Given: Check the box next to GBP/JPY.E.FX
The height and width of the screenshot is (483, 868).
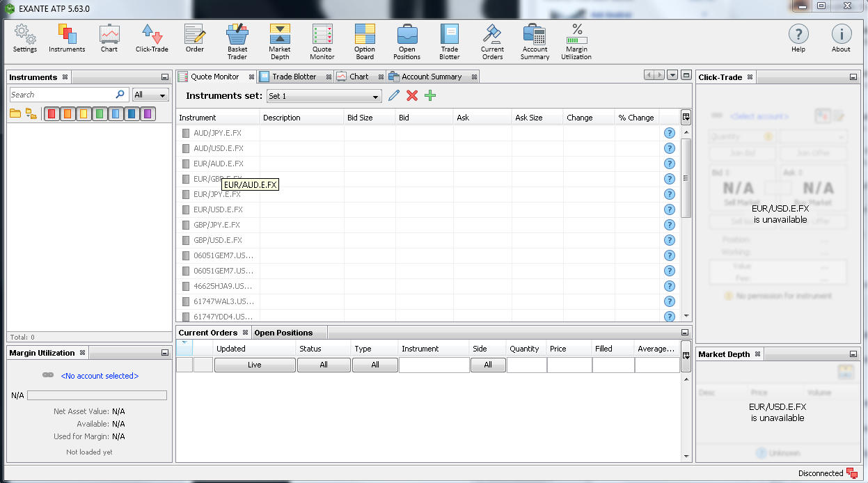Looking at the screenshot, I should (x=185, y=225).
